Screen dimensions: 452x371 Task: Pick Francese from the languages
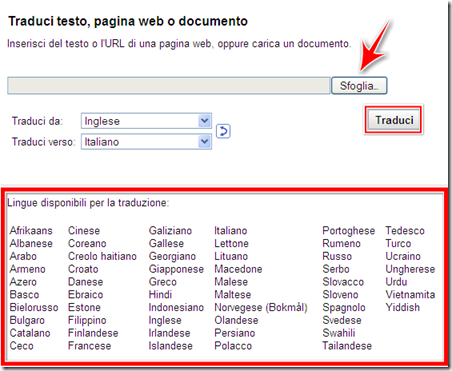click(x=90, y=346)
